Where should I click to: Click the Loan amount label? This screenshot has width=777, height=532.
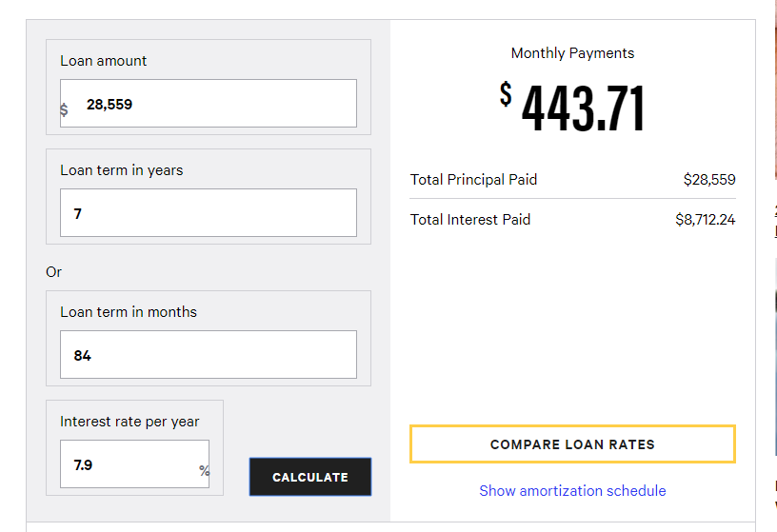coord(103,60)
